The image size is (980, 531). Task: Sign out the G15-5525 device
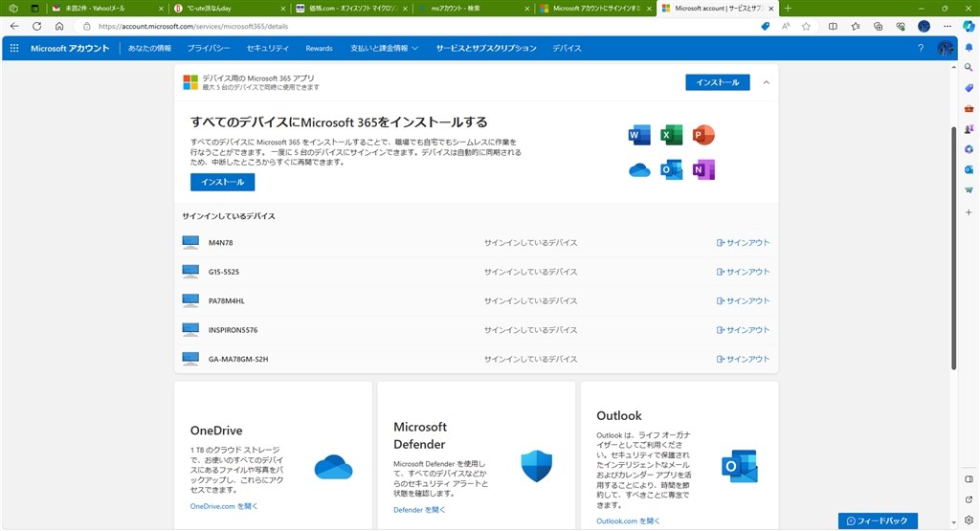pyautogui.click(x=743, y=272)
